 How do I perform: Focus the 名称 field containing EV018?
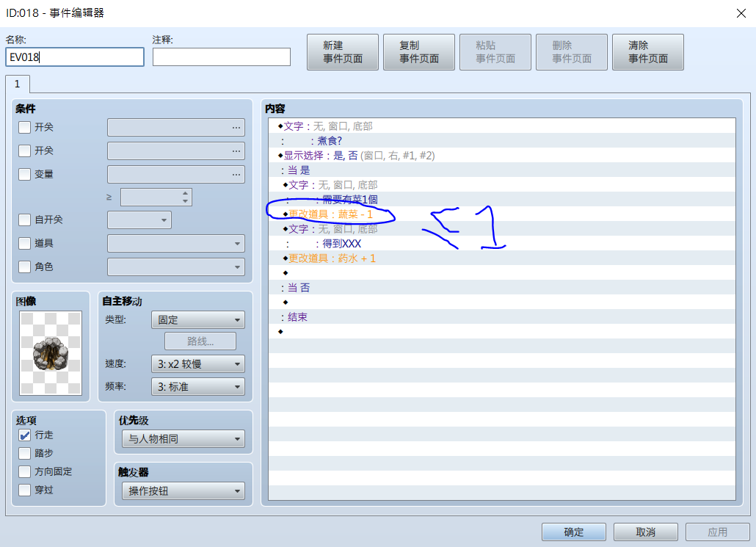point(75,57)
